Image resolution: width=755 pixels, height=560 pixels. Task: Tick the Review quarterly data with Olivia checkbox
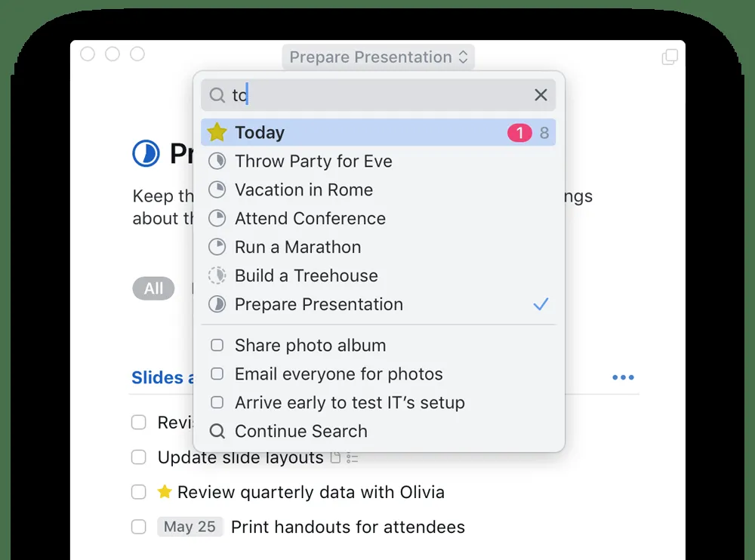(x=139, y=492)
